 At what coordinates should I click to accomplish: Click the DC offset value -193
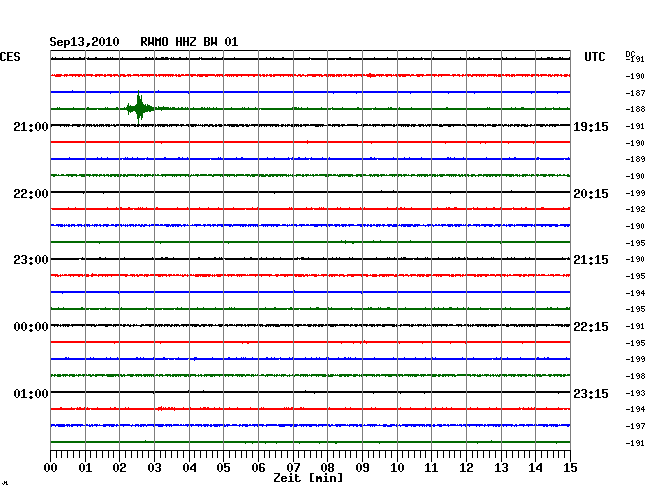pos(635,393)
